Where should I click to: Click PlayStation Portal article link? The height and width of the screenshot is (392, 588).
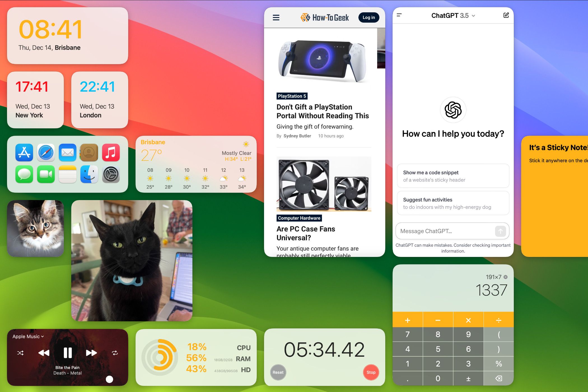coord(322,111)
